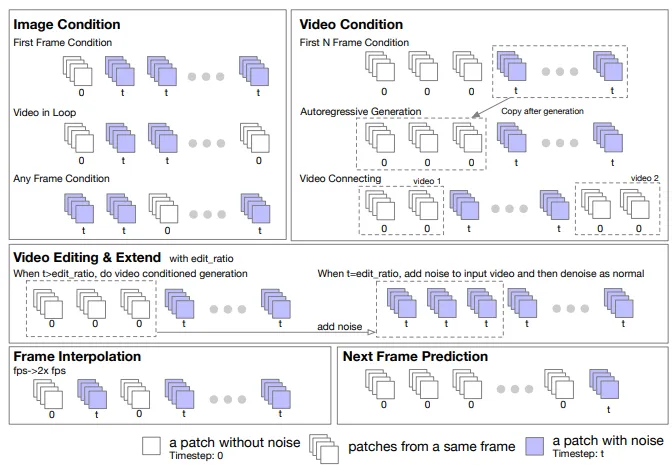This screenshot has width=672, height=465.
Task: Click the purple frame in Next Frame Prediction
Action: point(604,384)
